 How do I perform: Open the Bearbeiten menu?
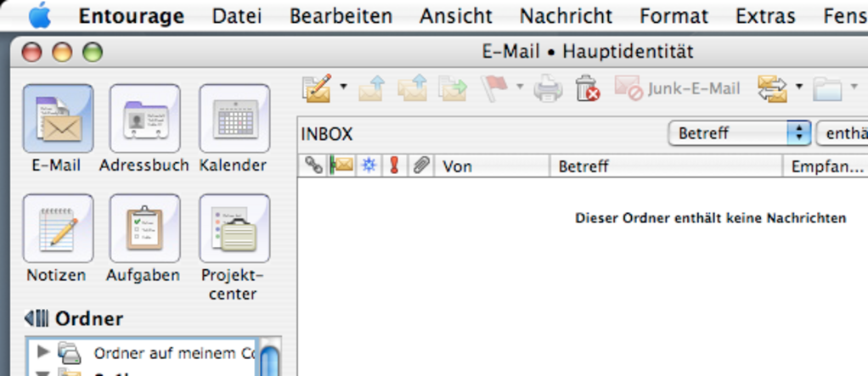point(341,16)
